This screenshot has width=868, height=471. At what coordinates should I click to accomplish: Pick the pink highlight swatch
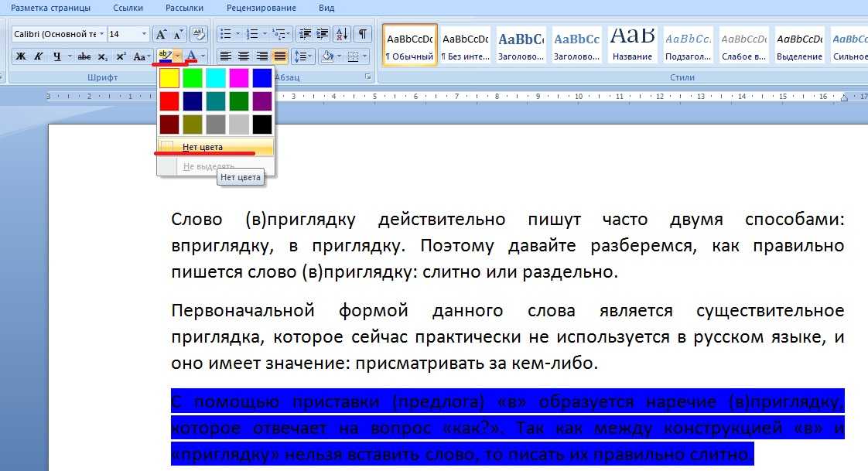[x=239, y=78]
